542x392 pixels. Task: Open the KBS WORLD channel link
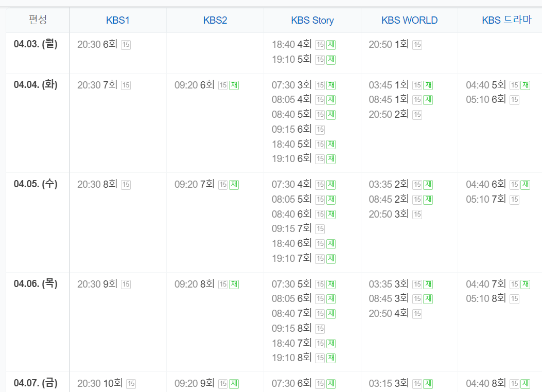click(409, 21)
